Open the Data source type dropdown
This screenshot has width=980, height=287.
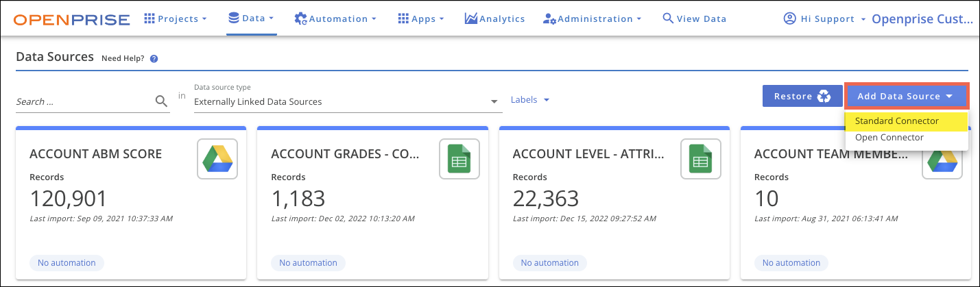click(346, 101)
